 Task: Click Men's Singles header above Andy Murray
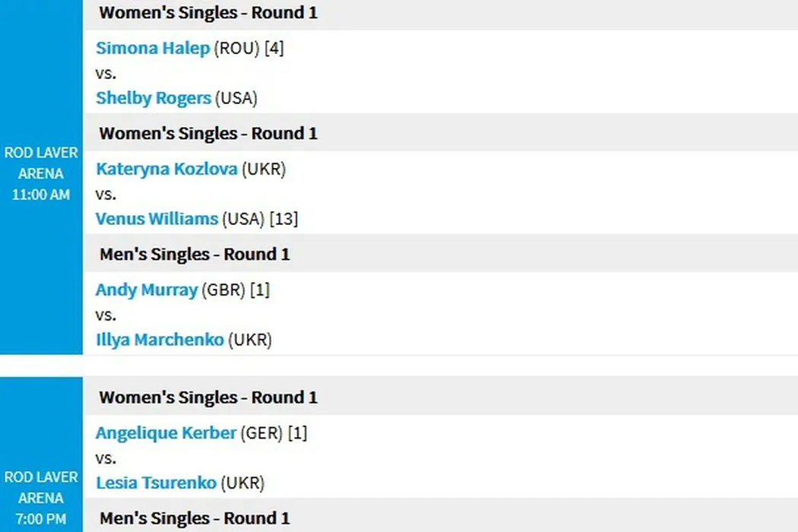pyautogui.click(x=194, y=255)
